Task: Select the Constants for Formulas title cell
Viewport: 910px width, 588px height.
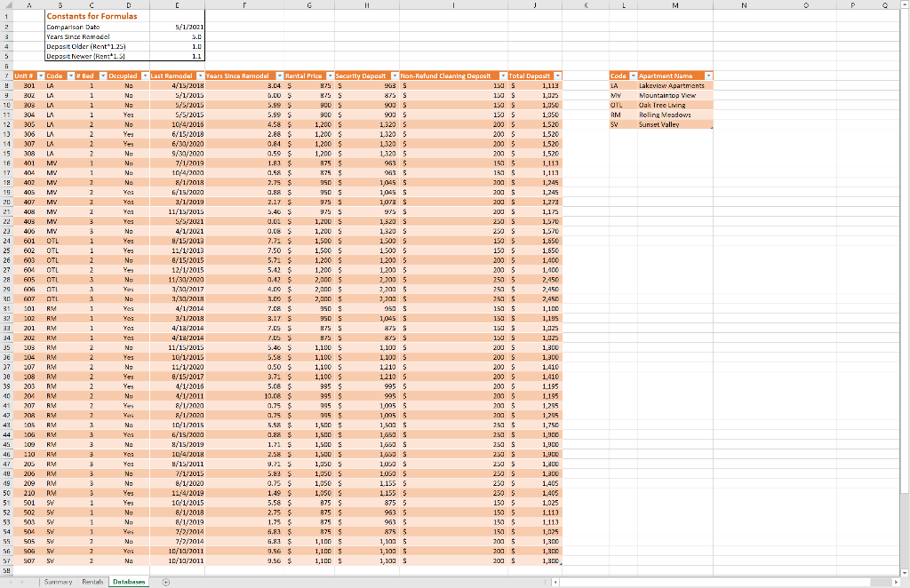Action: (x=97, y=16)
